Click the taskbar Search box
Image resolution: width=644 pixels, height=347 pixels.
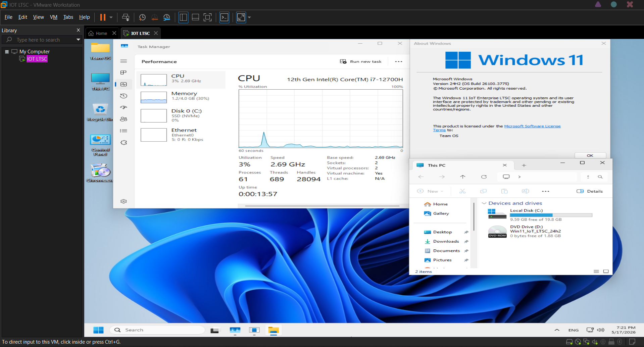(x=157, y=330)
